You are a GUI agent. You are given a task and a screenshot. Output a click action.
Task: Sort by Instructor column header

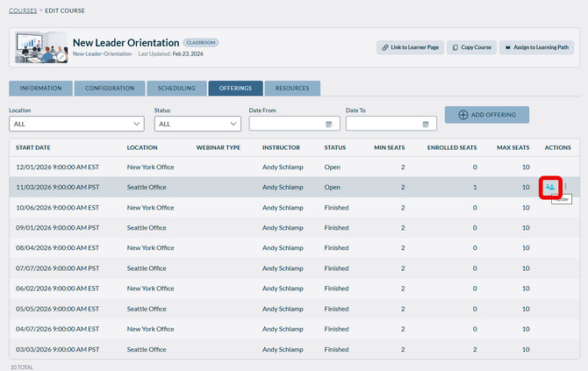tap(281, 147)
